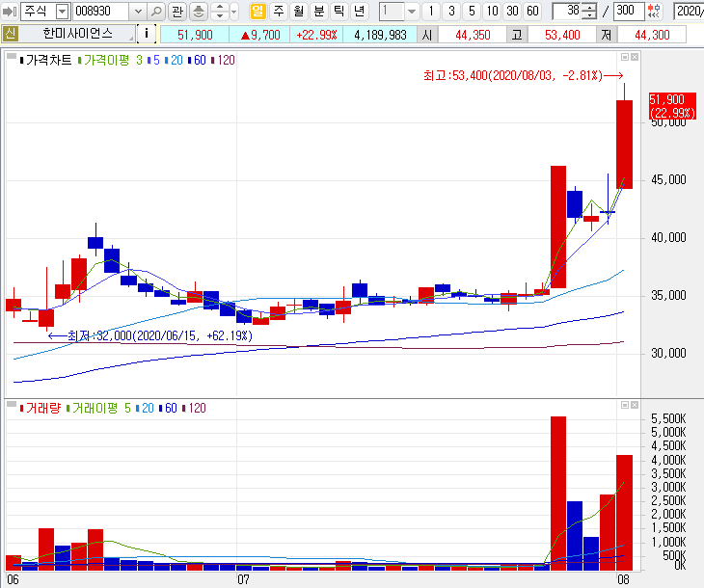Viewport: 704px width, 588px height.
Task: Click the magnifier stock search icon
Action: point(156,11)
